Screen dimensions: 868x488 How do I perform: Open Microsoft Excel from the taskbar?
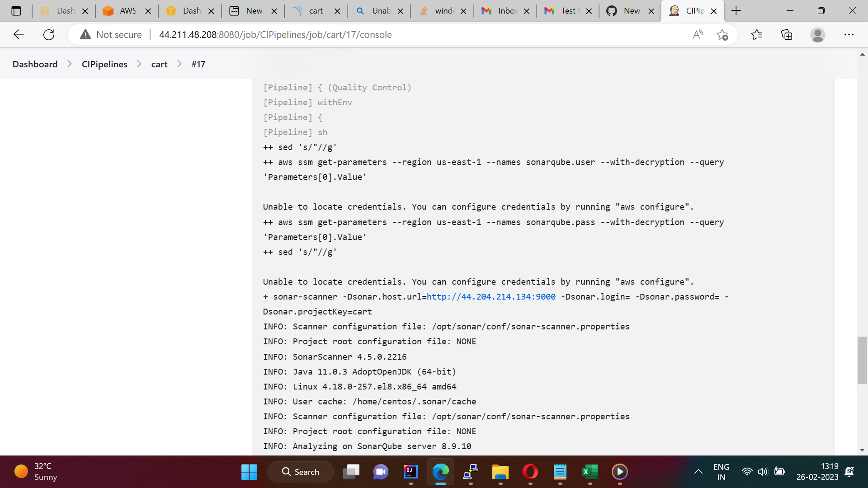[590, 471]
